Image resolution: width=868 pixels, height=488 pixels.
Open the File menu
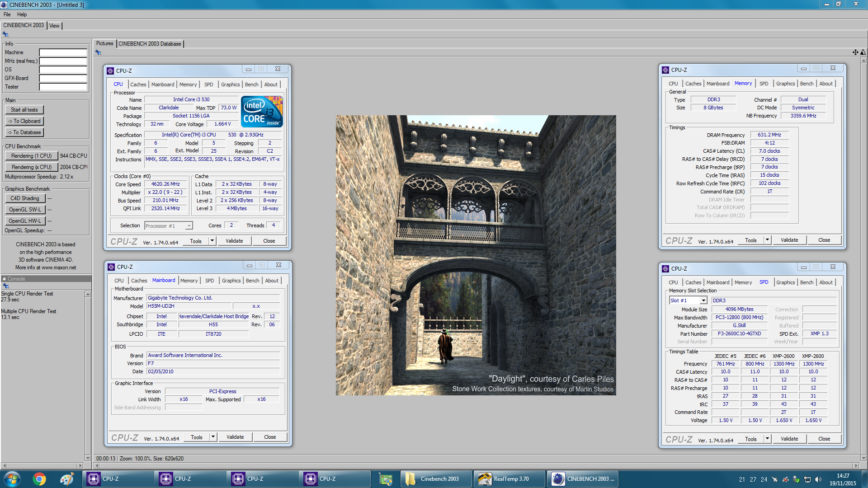[x=7, y=14]
